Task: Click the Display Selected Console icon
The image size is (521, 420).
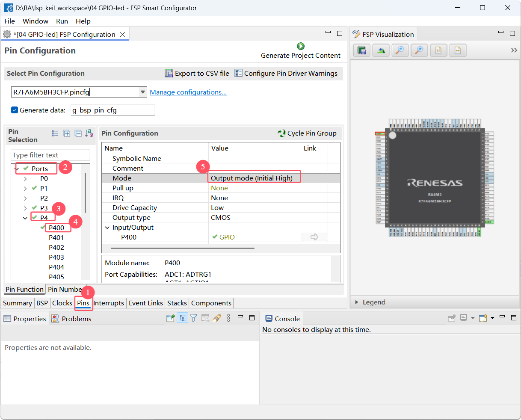Action: pos(464,318)
